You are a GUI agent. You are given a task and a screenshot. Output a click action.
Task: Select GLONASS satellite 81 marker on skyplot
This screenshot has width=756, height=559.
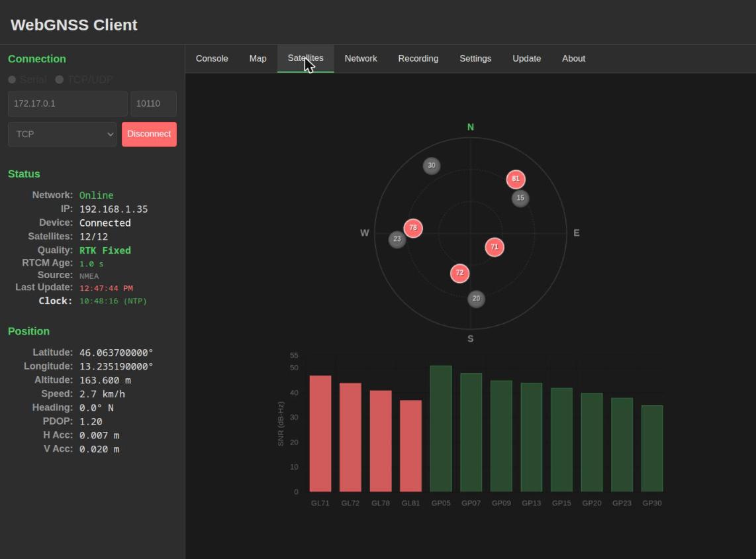[x=516, y=179]
